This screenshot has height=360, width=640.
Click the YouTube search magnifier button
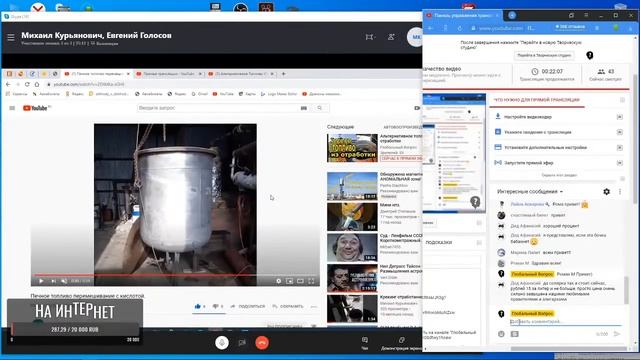click(320, 108)
